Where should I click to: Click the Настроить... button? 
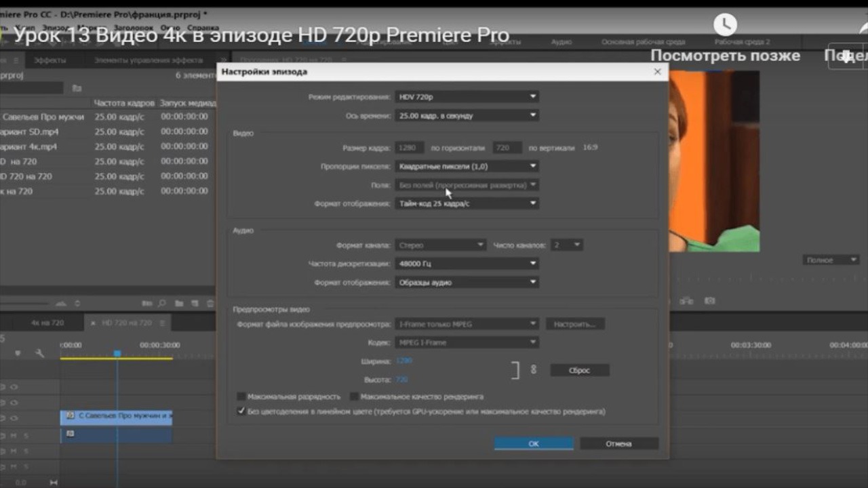(x=575, y=324)
